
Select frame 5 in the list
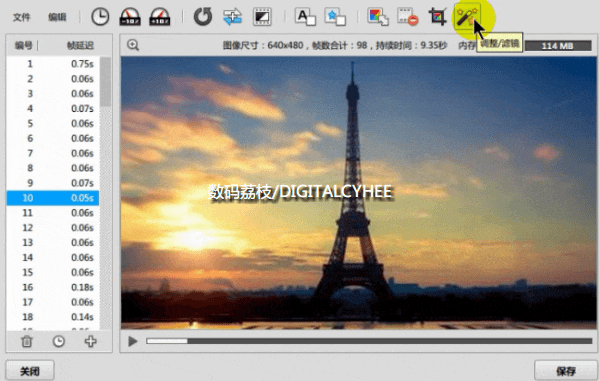[53, 124]
